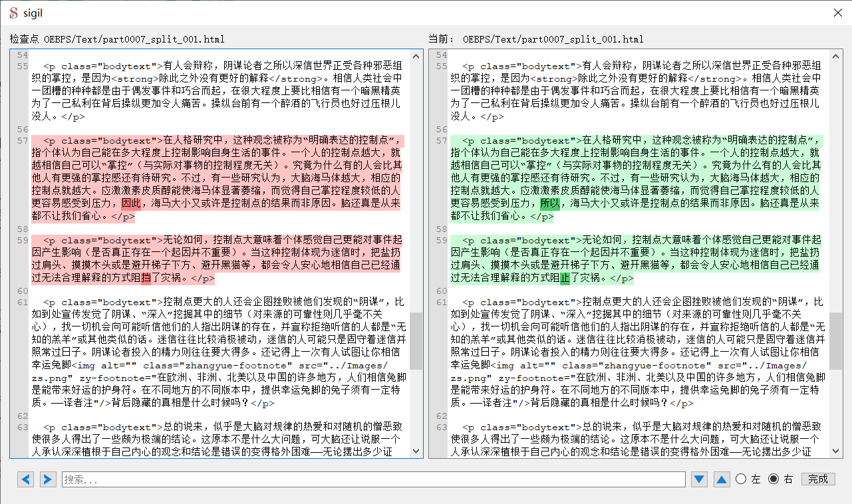Viewport: 852px width, 504px height.
Task: Click inside the 搜索 search field
Action: (266, 479)
